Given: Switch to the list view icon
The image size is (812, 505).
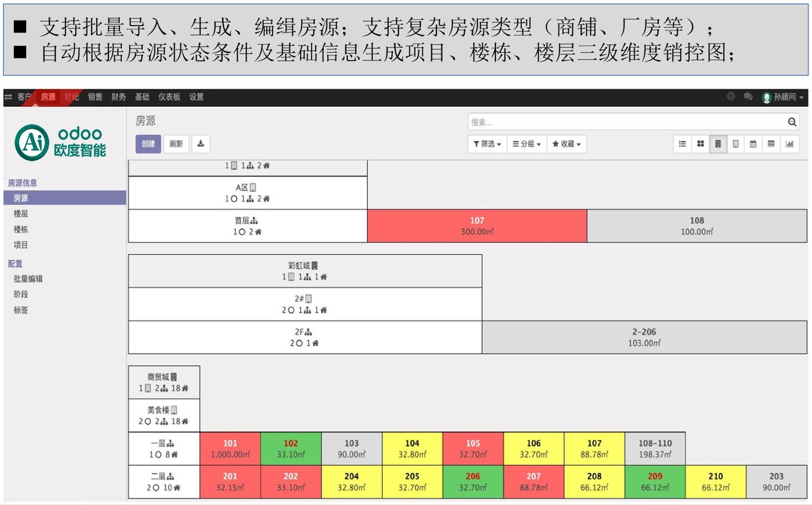Looking at the screenshot, I should pos(682,144).
